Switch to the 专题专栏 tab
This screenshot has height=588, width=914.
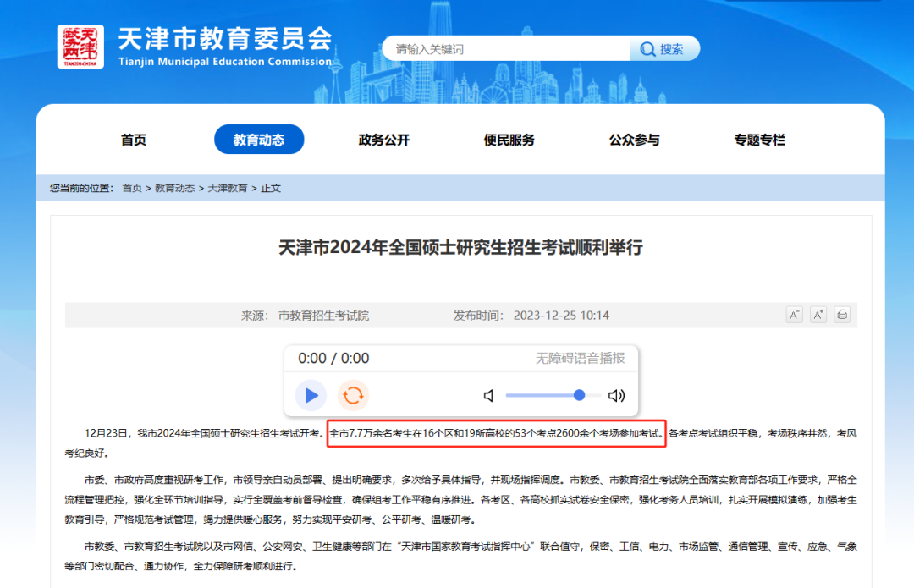pos(759,140)
